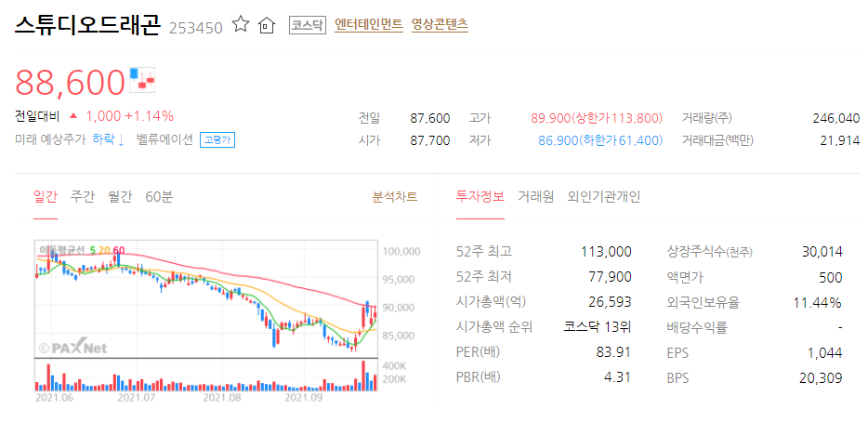Open the 엔터테인먼트 sector link
The width and height of the screenshot is (868, 422).
point(369,25)
